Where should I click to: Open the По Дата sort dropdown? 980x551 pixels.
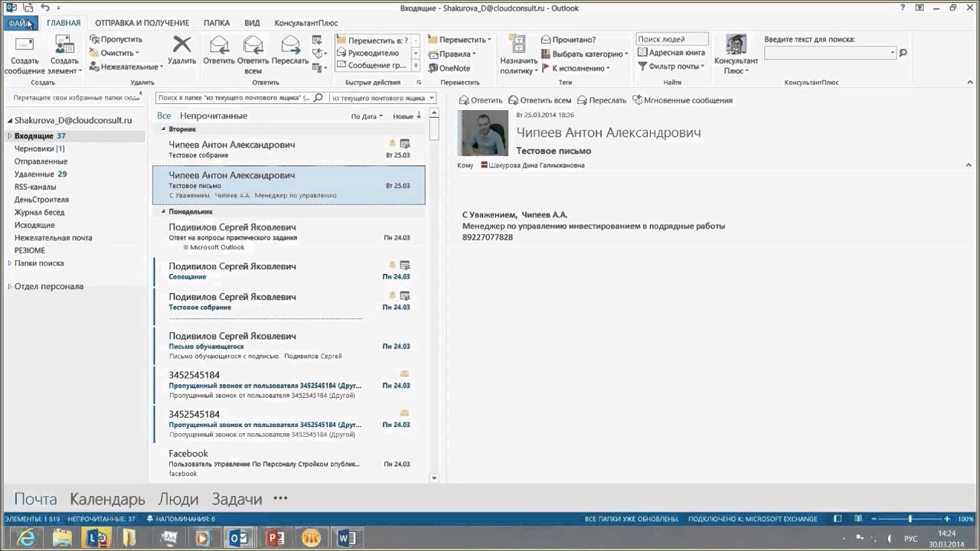click(x=367, y=116)
